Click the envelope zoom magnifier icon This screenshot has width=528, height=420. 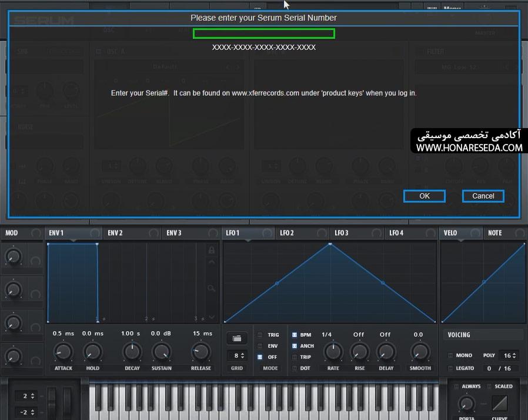(x=211, y=288)
